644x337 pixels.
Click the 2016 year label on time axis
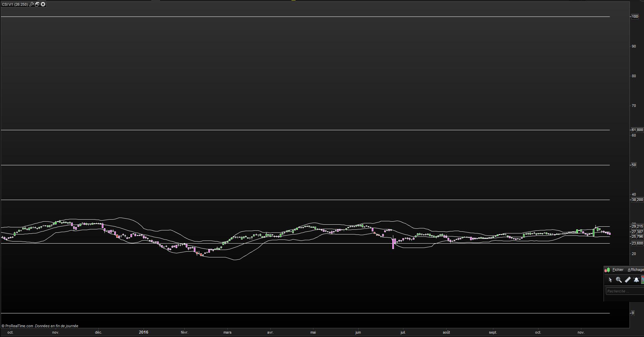pos(144,332)
